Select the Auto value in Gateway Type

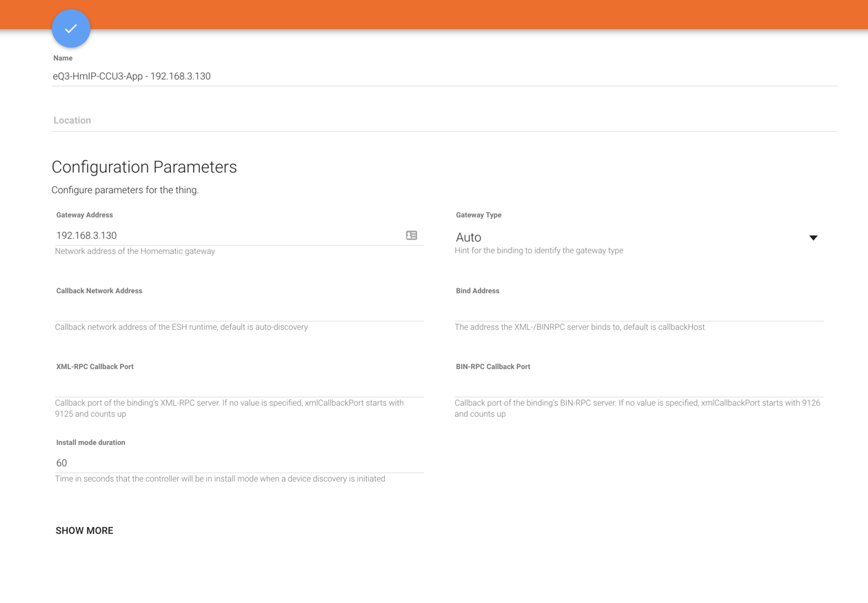pos(469,237)
